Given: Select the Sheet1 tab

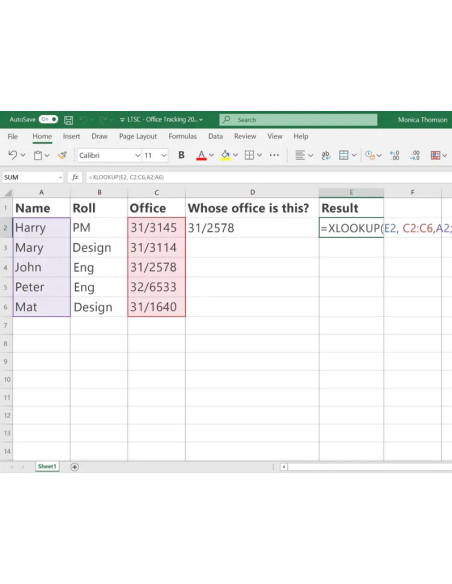Looking at the screenshot, I should [x=47, y=466].
